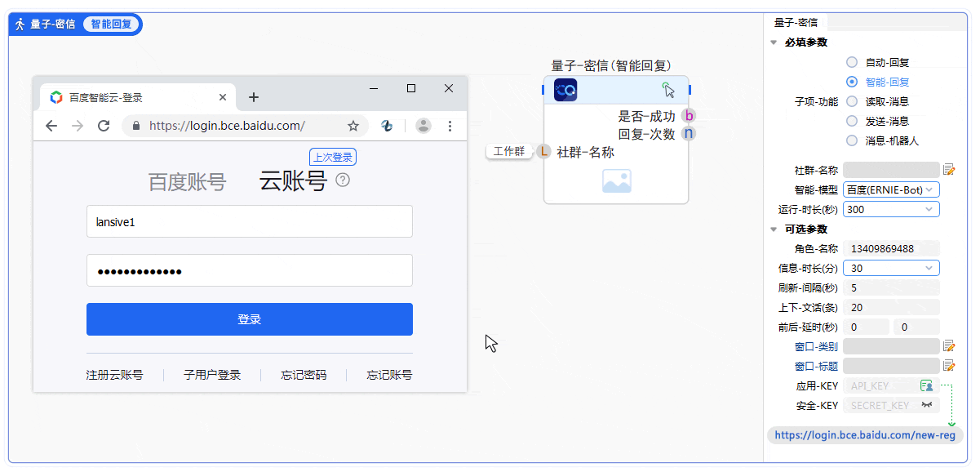The image size is (980, 472).
Task: Click the help question mark beside 云账号
Action: pyautogui.click(x=343, y=180)
